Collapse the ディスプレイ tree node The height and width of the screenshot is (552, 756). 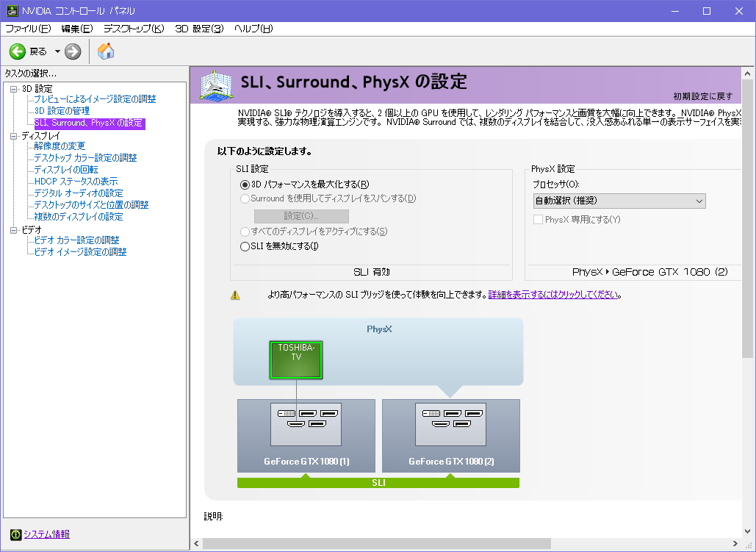tap(13, 136)
